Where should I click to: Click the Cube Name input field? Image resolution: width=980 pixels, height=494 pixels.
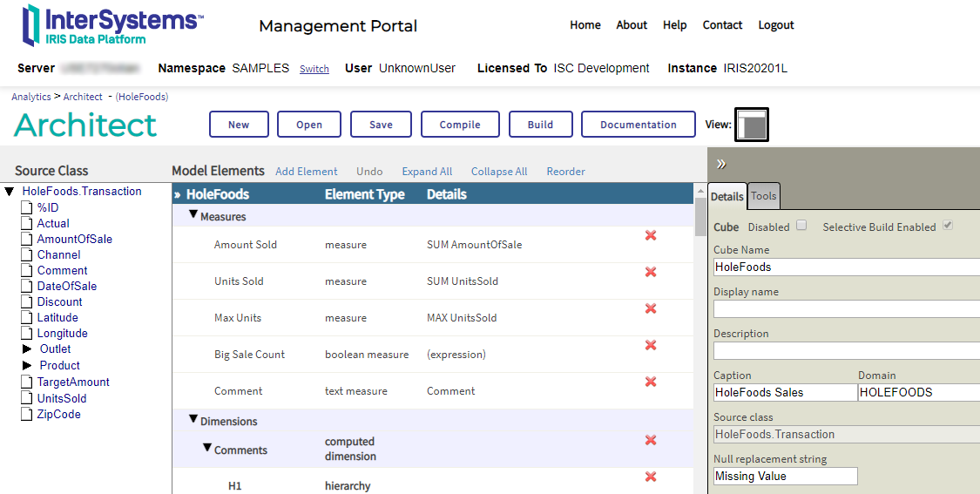[847, 267]
